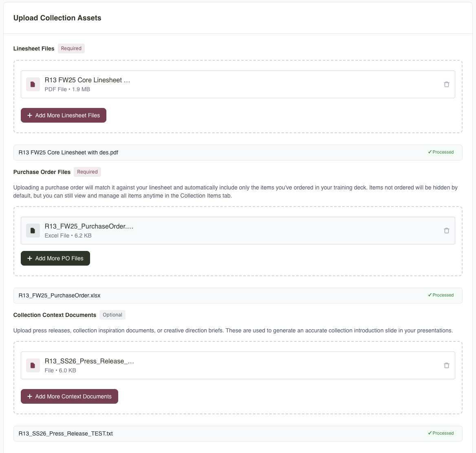476x453 pixels.
Task: Click Add More PO Files
Action: [x=55, y=258]
